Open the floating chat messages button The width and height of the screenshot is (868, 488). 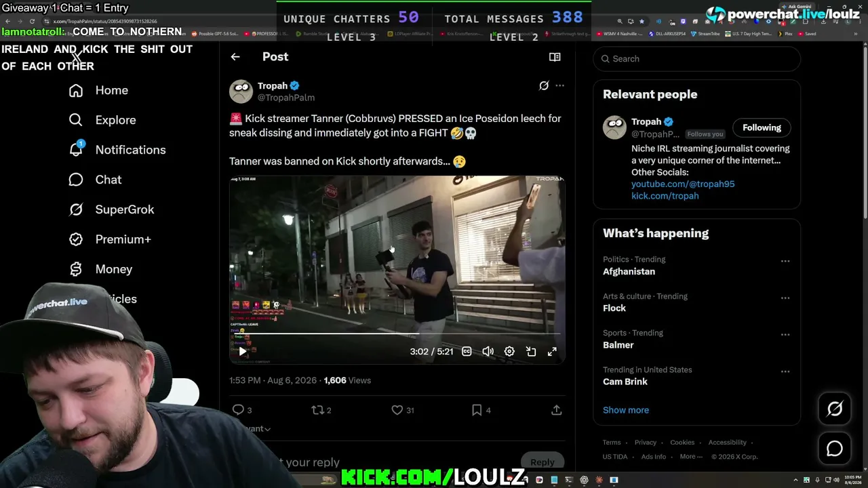[835, 449]
